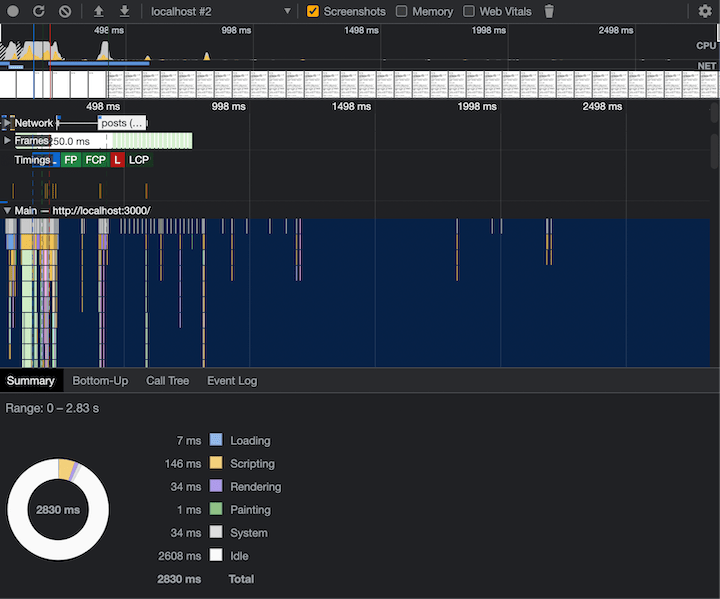Click the clear recording icon
This screenshot has width=720, height=599.
click(65, 11)
